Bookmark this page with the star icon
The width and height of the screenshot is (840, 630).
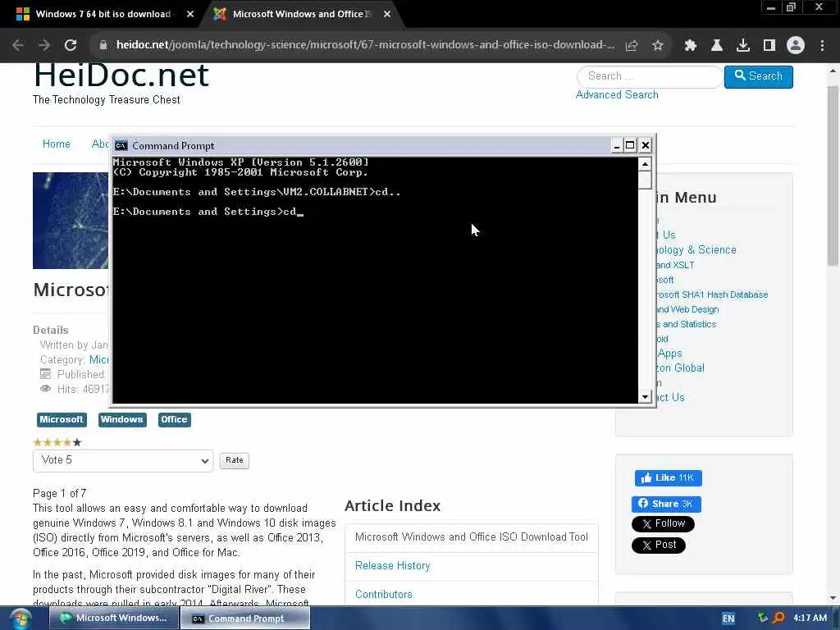coord(657,46)
